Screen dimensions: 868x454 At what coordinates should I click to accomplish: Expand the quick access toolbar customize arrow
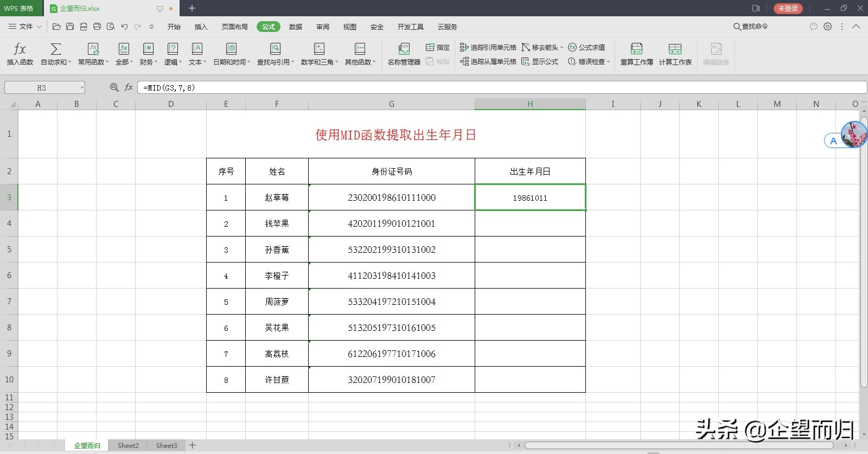coord(151,27)
